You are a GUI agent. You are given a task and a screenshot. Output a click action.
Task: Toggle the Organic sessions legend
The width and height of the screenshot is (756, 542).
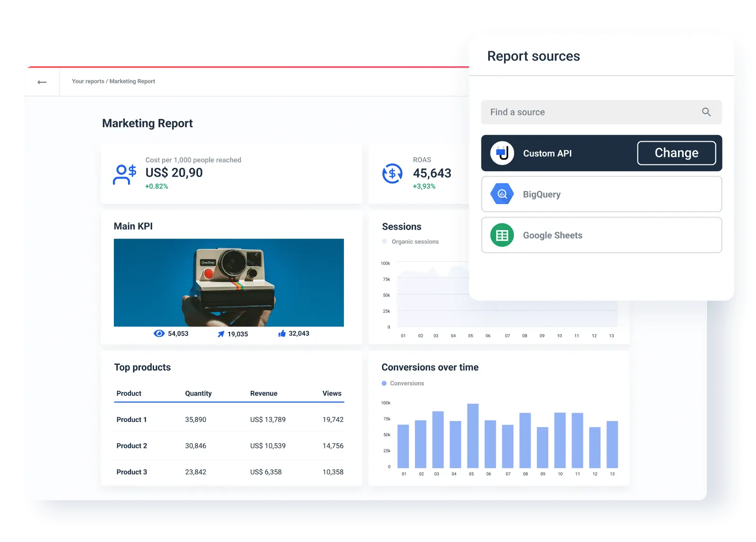(x=384, y=241)
